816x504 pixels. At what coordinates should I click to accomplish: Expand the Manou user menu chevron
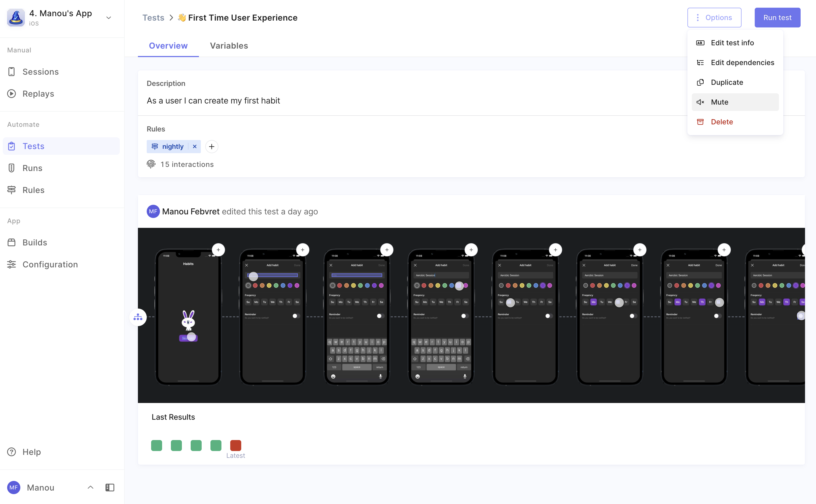90,488
